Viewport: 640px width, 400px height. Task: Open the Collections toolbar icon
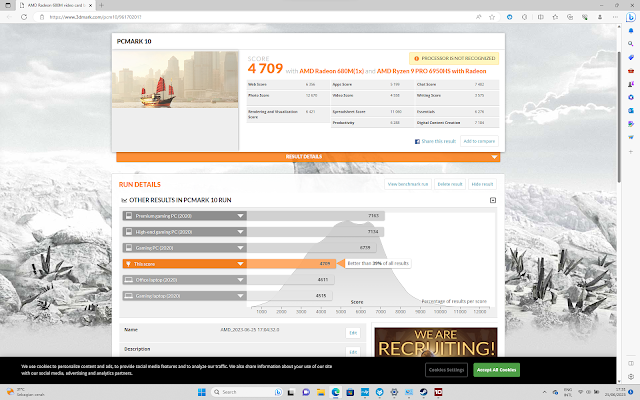pyautogui.click(x=570, y=17)
